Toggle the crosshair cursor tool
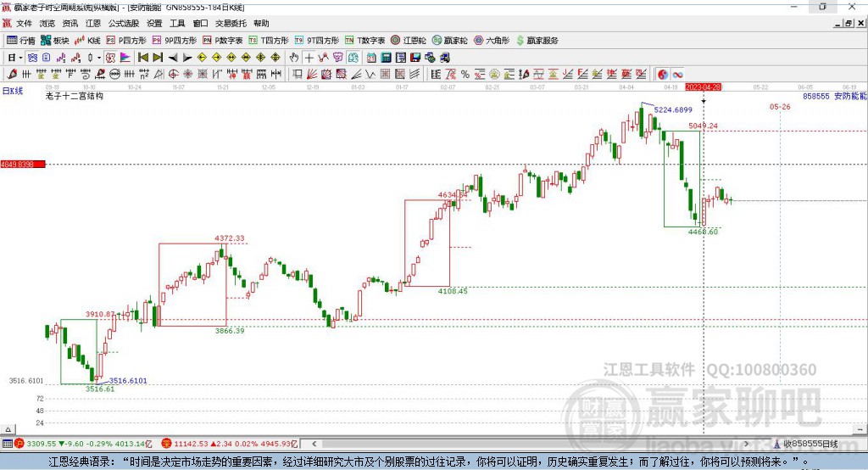This screenshot has height=470, width=868. coord(309,57)
